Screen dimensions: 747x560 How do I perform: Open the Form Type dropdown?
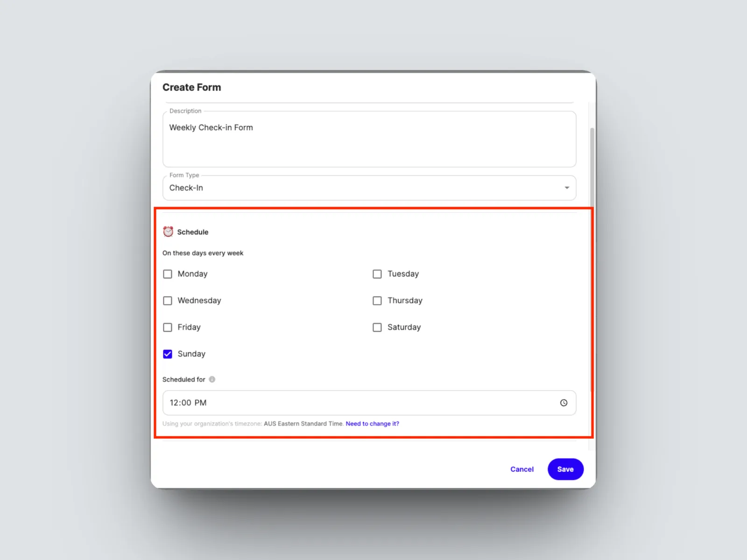pyautogui.click(x=369, y=188)
